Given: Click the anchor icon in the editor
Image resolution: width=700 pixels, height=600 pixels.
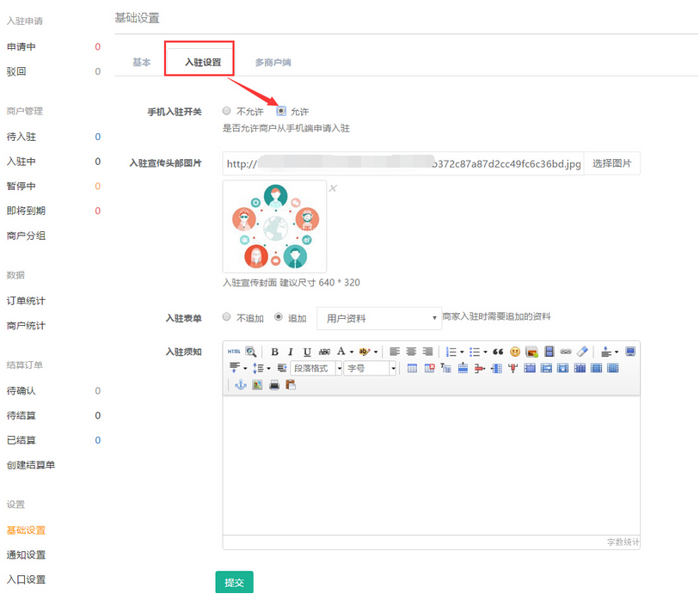Looking at the screenshot, I should (x=241, y=385).
